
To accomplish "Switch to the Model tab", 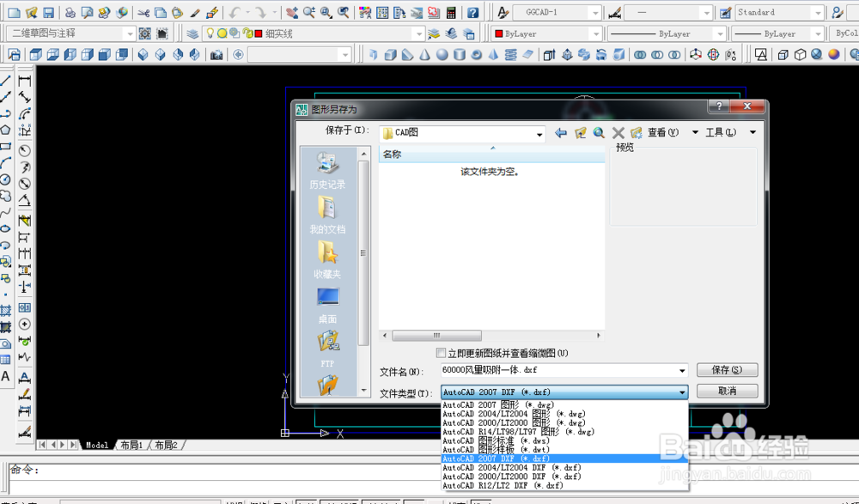I will 96,445.
